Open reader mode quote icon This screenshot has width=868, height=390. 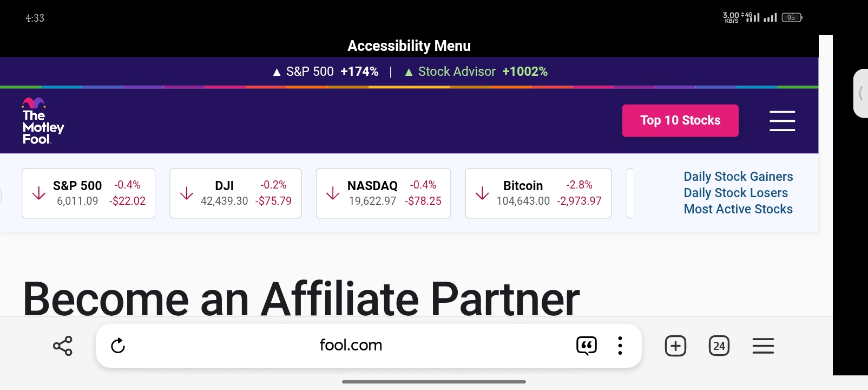(587, 346)
